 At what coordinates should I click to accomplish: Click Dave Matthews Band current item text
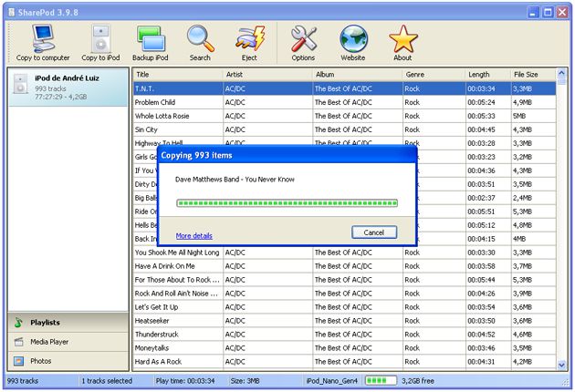[x=235, y=180]
